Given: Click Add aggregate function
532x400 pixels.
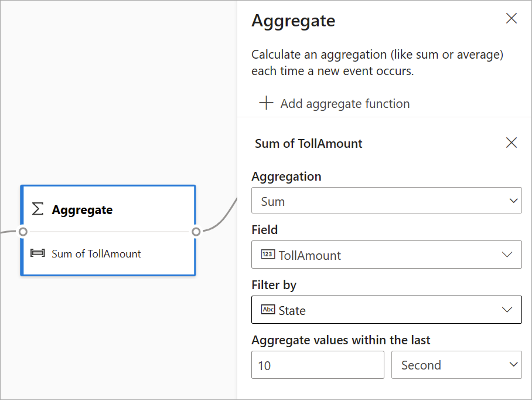Looking at the screenshot, I should pos(345,104).
